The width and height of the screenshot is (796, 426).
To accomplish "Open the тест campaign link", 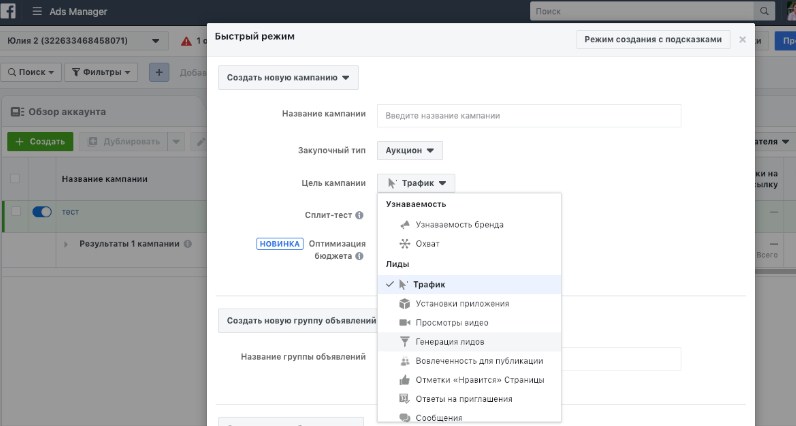I will [70, 212].
